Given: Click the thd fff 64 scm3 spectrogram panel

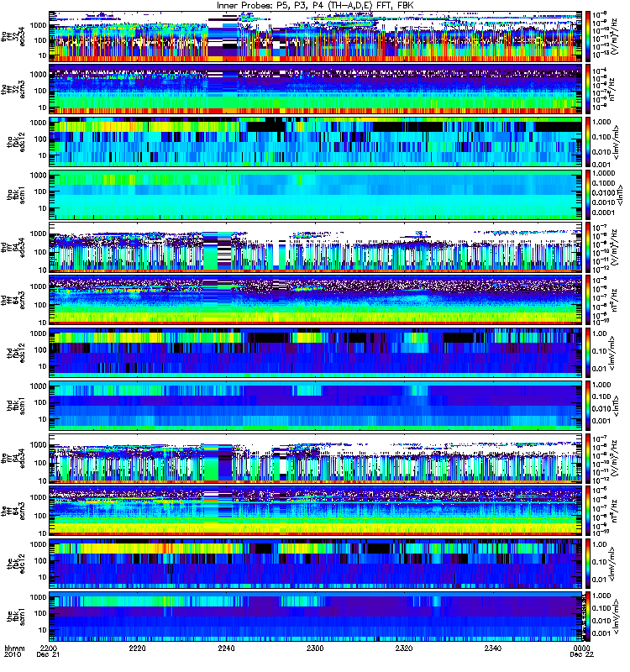Looking at the screenshot, I should coord(315,300).
